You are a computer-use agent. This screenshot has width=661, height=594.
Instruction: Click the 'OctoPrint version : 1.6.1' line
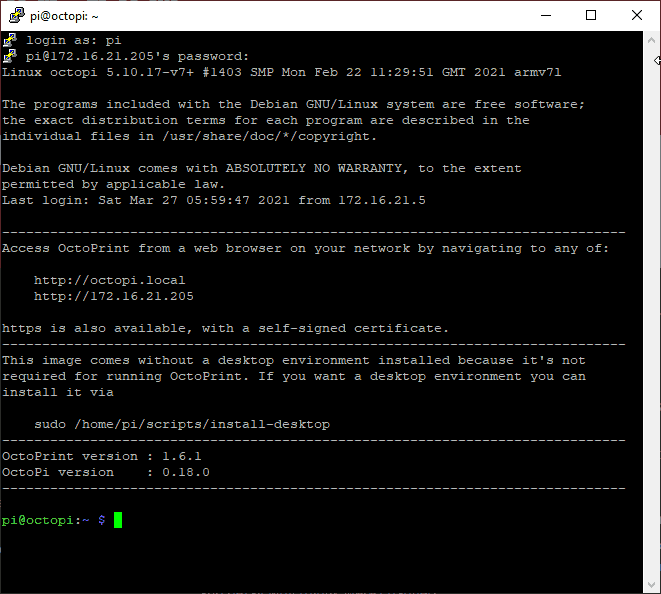tap(102, 457)
